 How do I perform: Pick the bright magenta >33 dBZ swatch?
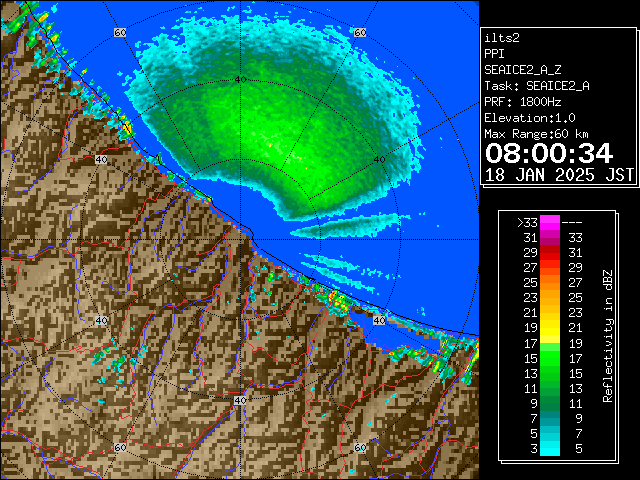coord(550,223)
